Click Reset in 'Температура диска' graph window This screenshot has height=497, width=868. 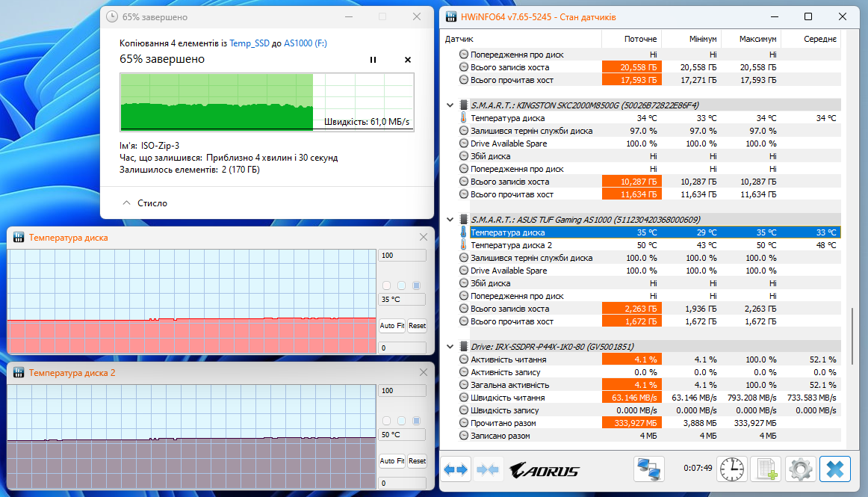[x=417, y=326]
